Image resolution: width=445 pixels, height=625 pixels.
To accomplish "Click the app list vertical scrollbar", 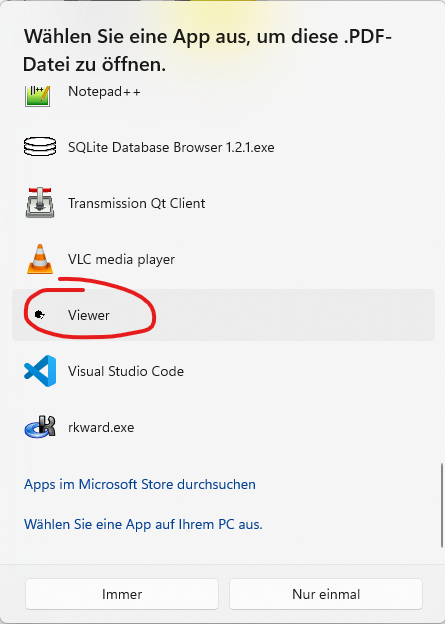I will (442, 505).
